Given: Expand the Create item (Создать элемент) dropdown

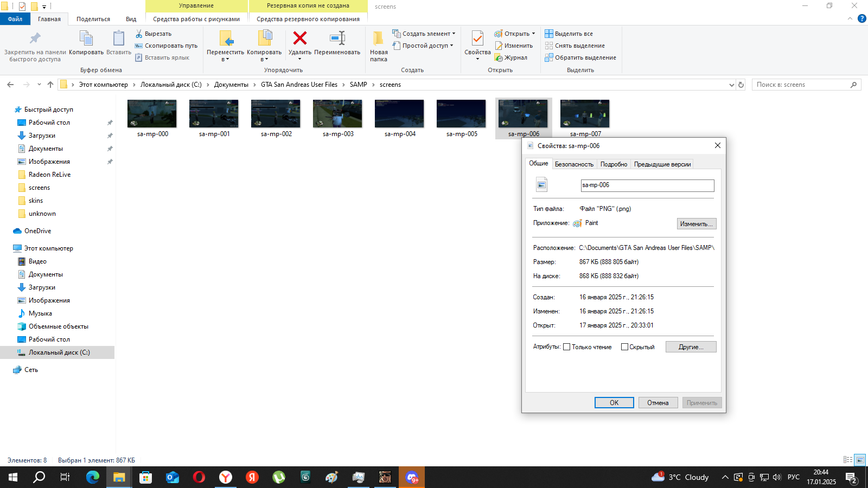Looking at the screenshot, I should coord(454,34).
